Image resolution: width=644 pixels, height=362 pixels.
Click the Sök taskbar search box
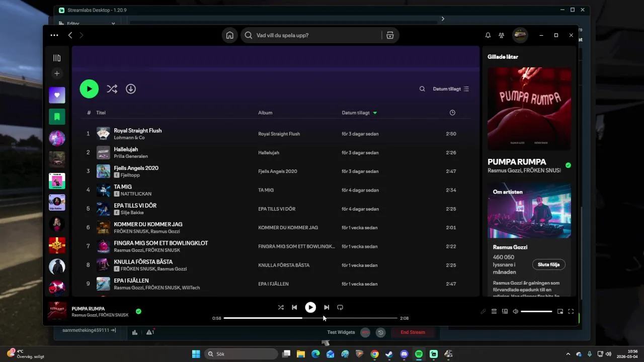240,354
